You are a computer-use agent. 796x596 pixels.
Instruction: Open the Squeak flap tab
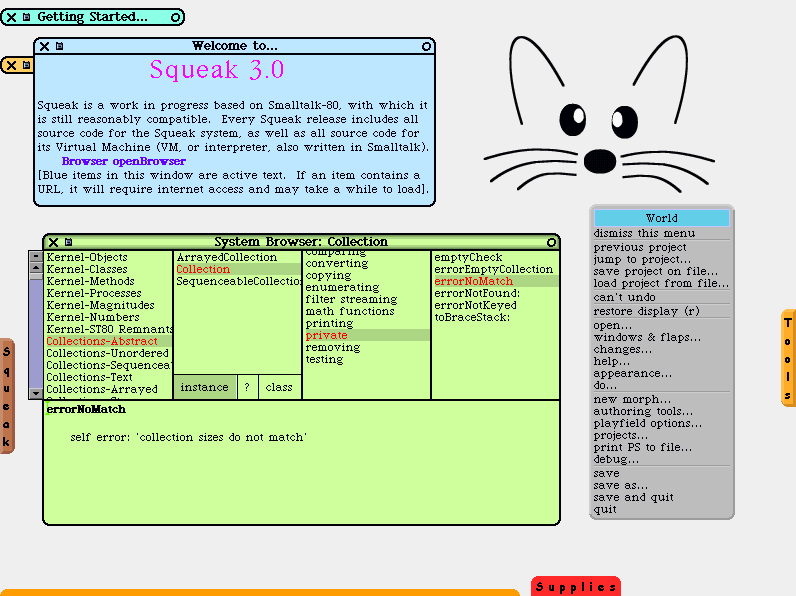pyautogui.click(x=7, y=396)
